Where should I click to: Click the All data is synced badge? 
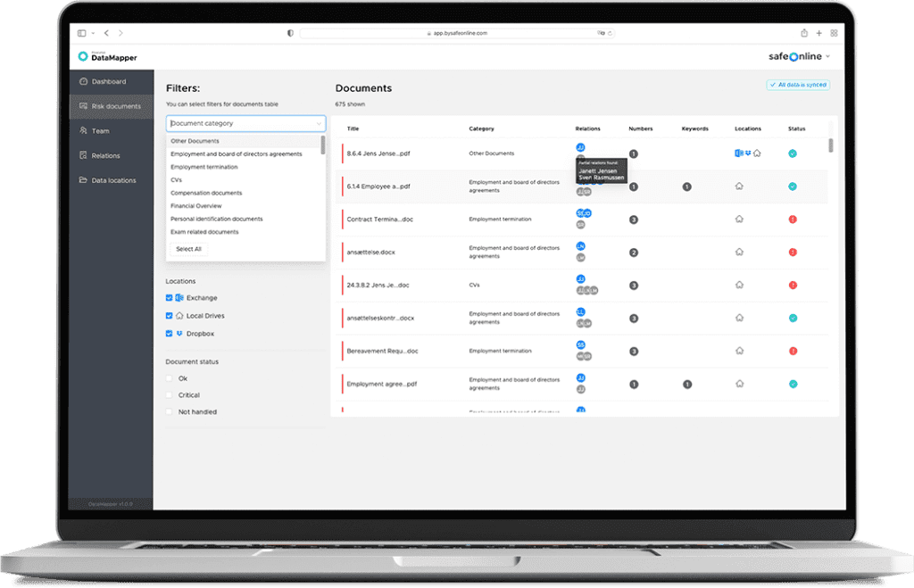coord(798,85)
